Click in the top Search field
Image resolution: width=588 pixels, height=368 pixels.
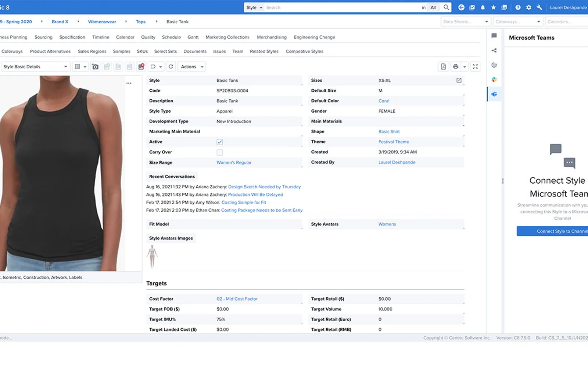pos(342,7)
